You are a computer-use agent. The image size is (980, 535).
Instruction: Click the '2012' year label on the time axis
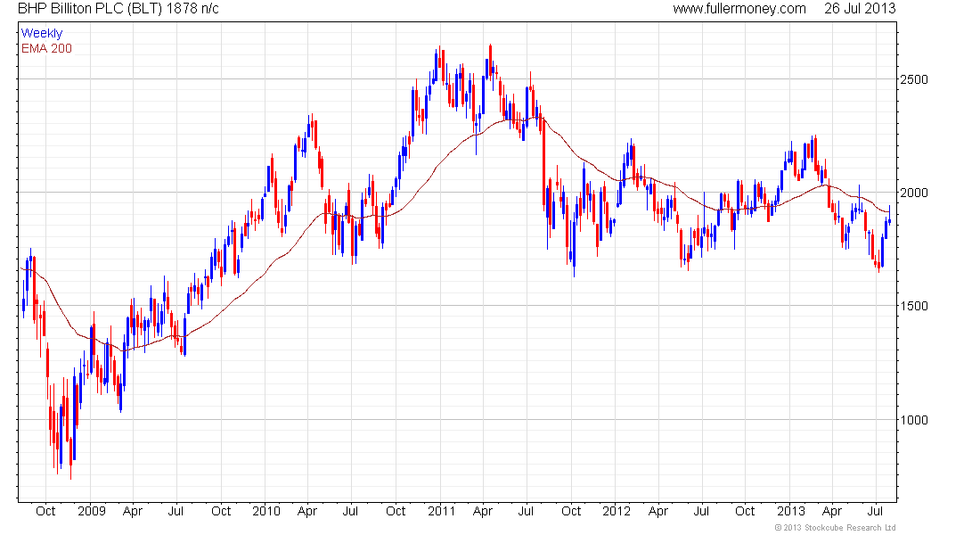[x=617, y=511]
